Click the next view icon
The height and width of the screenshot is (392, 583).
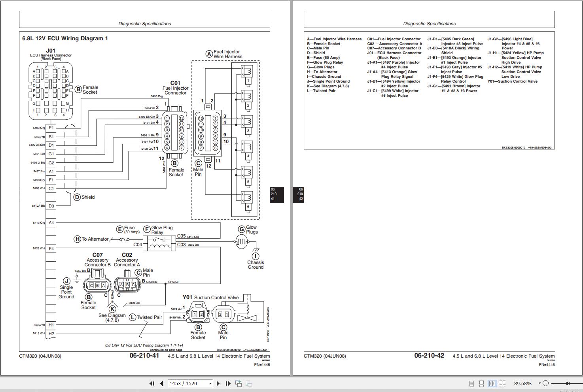pyautogui.click(x=249, y=383)
